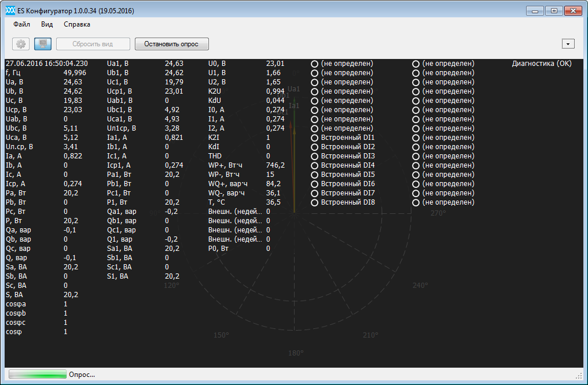The image size is (588, 385).
Task: Expand the toolbar overflow dropdown arrow
Action: [568, 44]
